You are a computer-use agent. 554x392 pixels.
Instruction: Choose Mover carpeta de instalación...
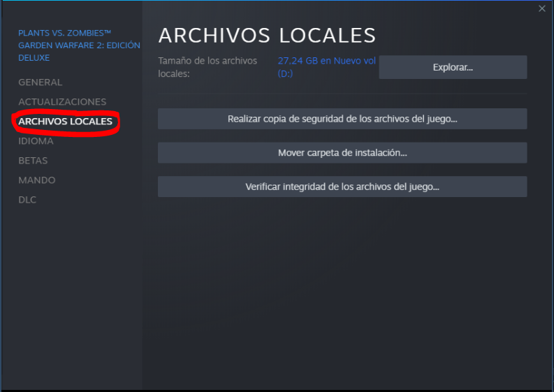point(342,153)
